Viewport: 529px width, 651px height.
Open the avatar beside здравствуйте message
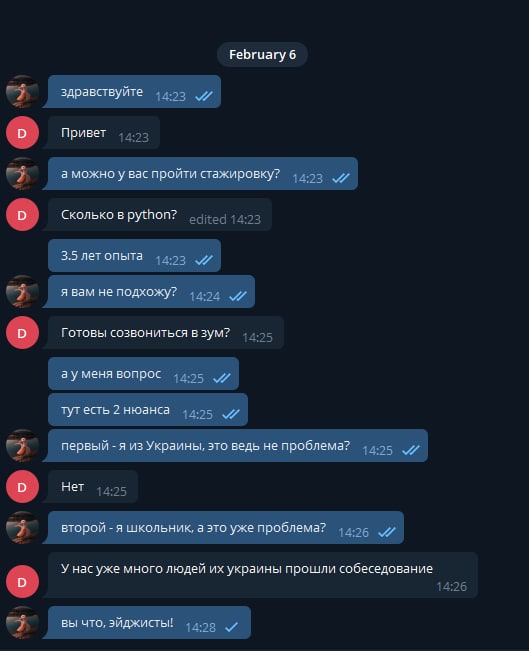tap(22, 91)
